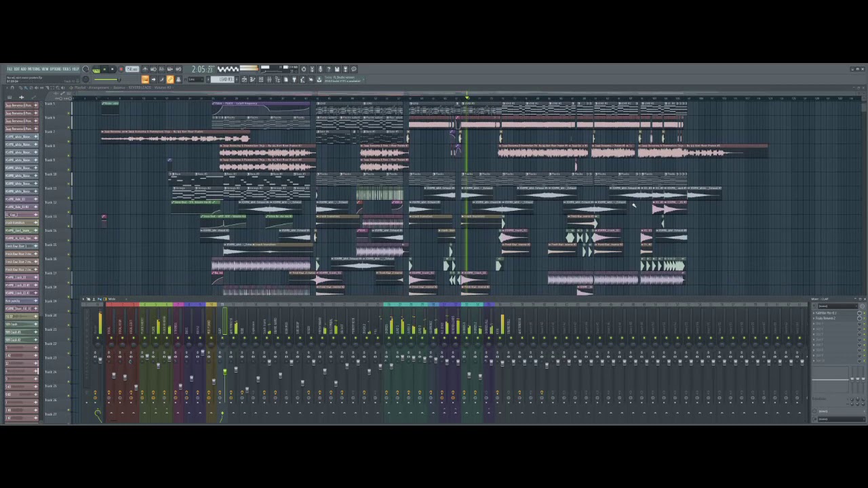Viewport: 868px width, 488px height.
Task: Click the red Record button
Action: (121, 69)
